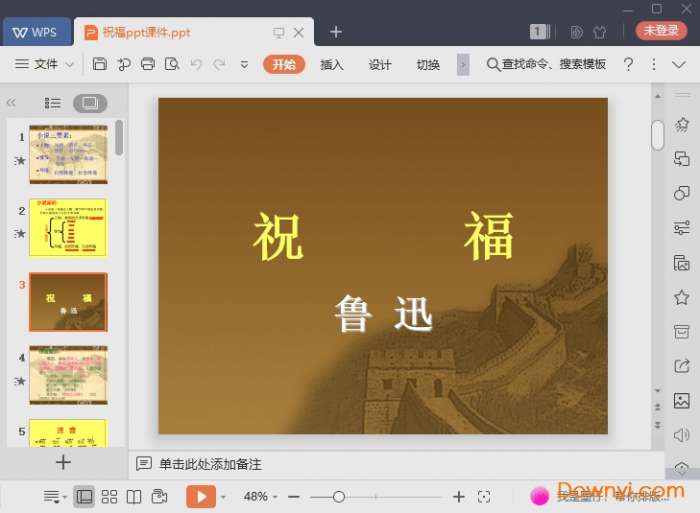Click the 未登录 login button

click(661, 30)
